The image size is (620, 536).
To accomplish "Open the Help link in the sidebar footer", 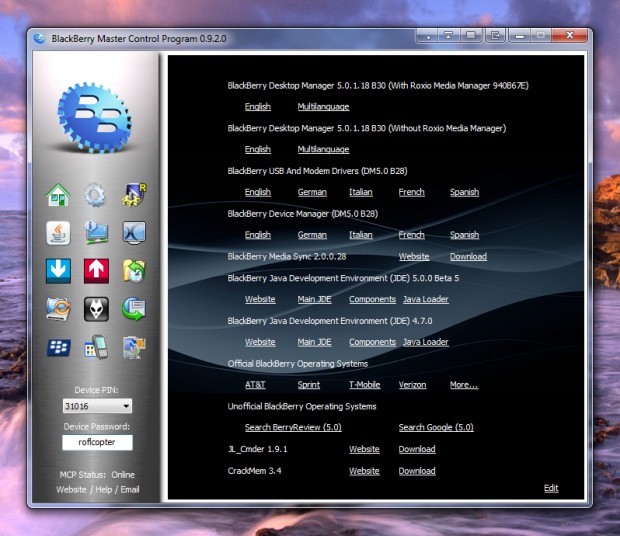I will point(104,489).
